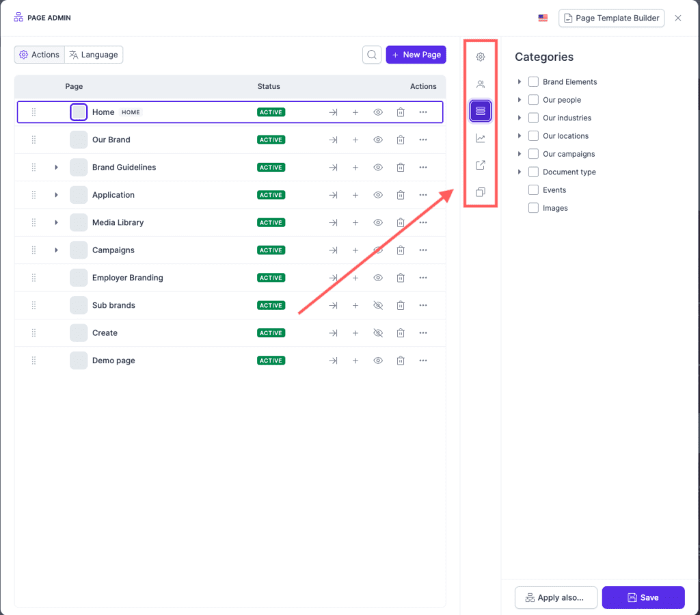Expand the Brand Elements category
The height and width of the screenshot is (615, 700).
(520, 81)
